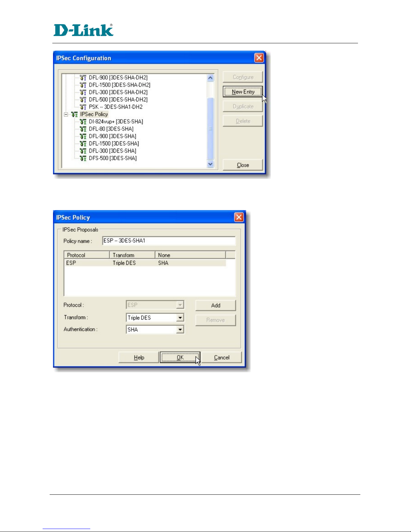Click the Duplicate button
The width and height of the screenshot is (411, 532).
243,106
